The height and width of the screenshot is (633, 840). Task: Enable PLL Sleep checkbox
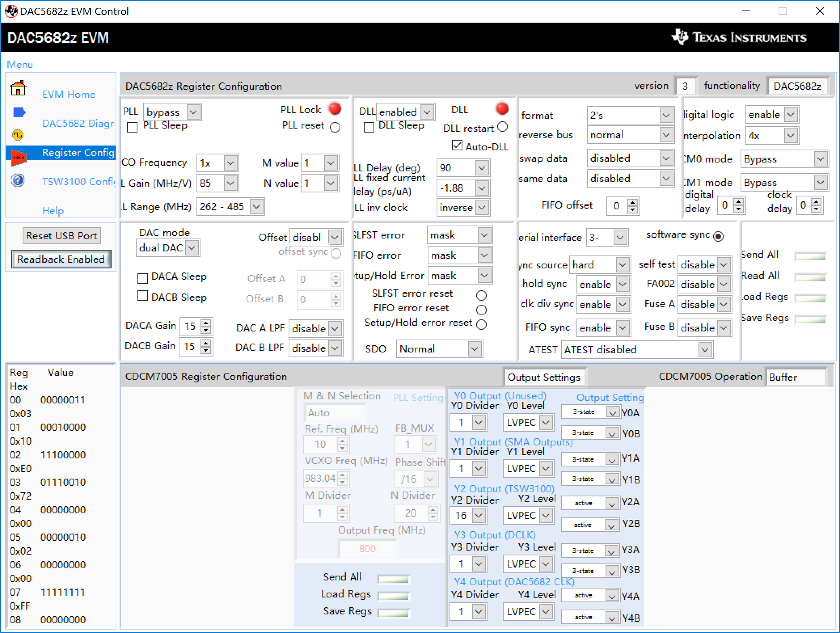point(132,127)
